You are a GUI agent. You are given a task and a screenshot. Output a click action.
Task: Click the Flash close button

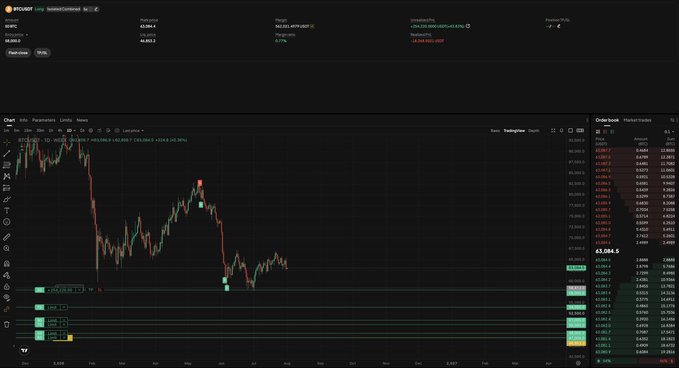[18, 53]
